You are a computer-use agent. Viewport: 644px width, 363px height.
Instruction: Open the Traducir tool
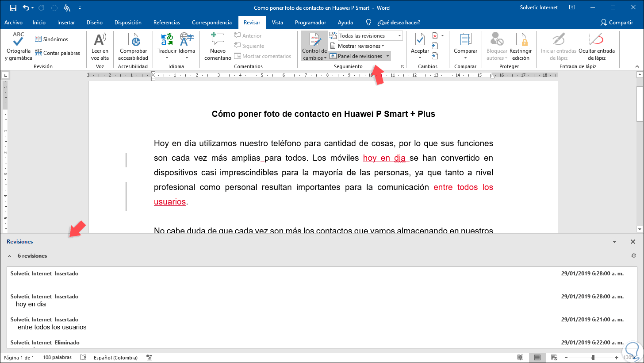coord(167,46)
